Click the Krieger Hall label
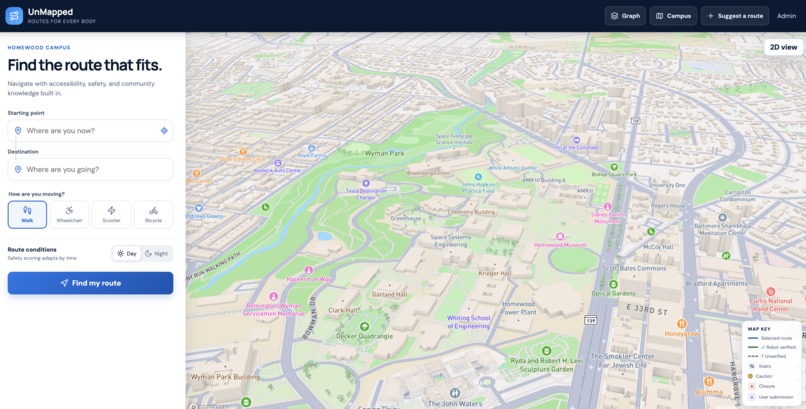This screenshot has height=409, width=806. click(x=495, y=273)
